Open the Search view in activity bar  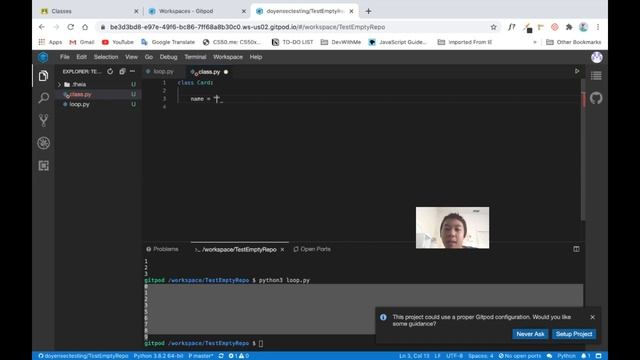click(x=43, y=98)
